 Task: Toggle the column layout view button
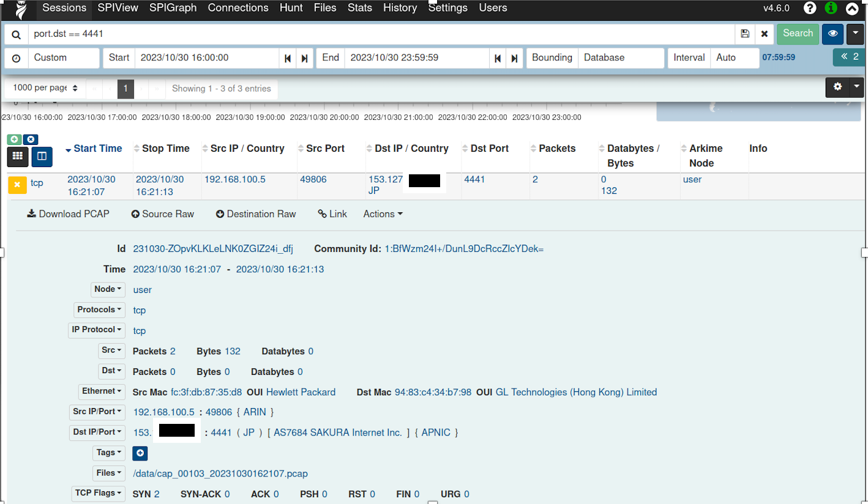[x=42, y=157]
